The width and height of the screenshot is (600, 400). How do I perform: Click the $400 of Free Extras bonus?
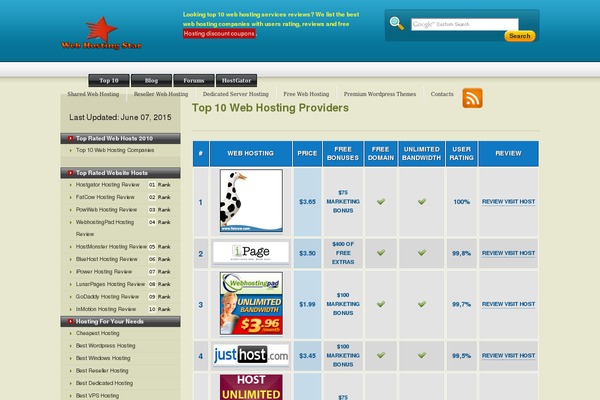point(343,253)
